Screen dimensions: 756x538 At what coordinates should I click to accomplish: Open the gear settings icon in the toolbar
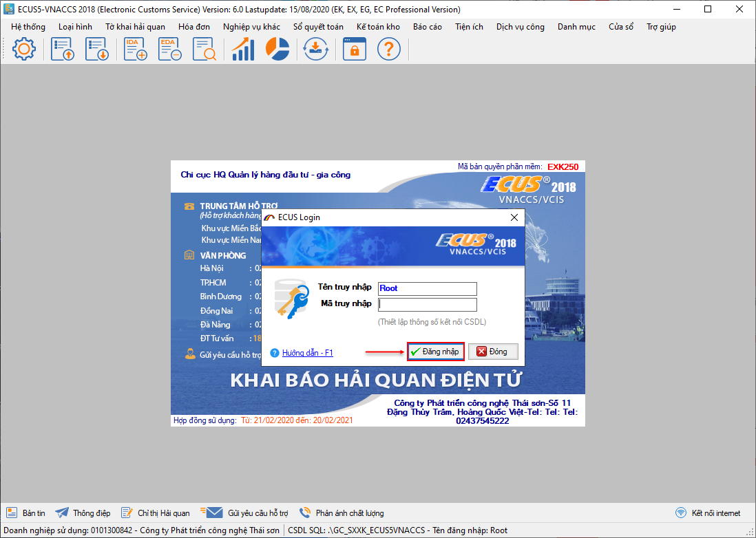23,49
